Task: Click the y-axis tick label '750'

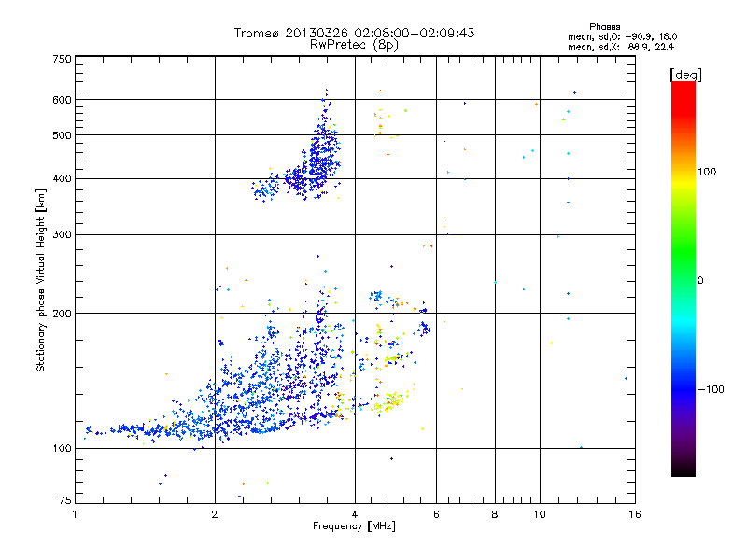Action: pyautogui.click(x=62, y=59)
